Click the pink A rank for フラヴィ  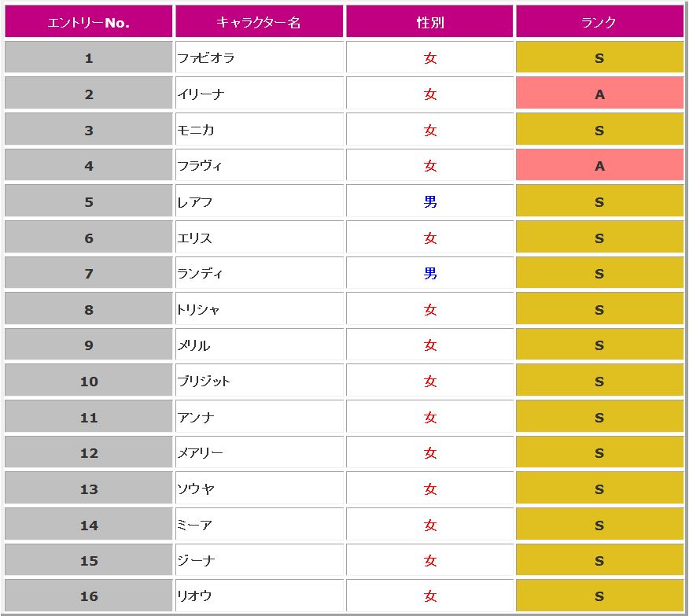599,166
